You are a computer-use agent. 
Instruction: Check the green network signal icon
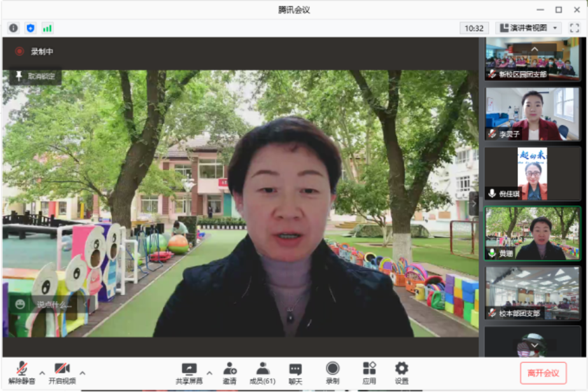[48, 28]
